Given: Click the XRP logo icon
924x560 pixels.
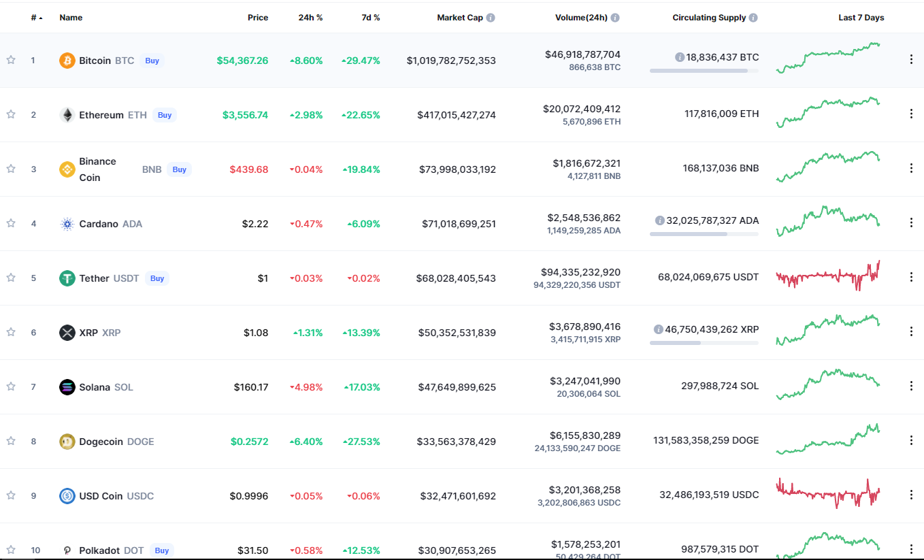Looking at the screenshot, I should [67, 333].
